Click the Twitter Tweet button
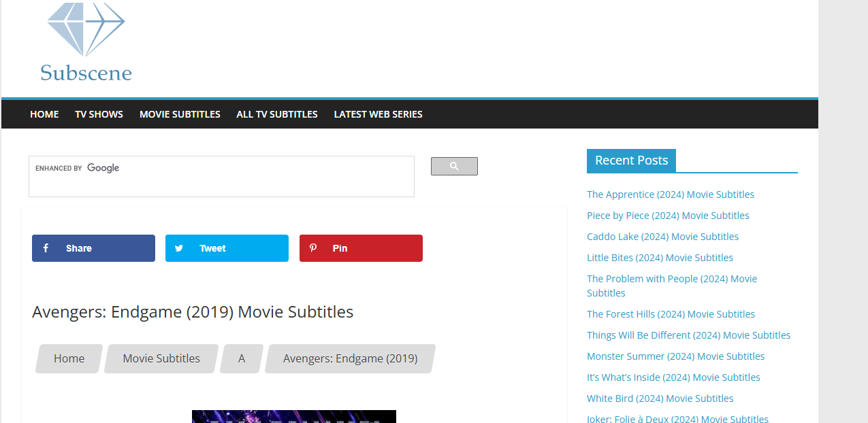 coord(227,248)
